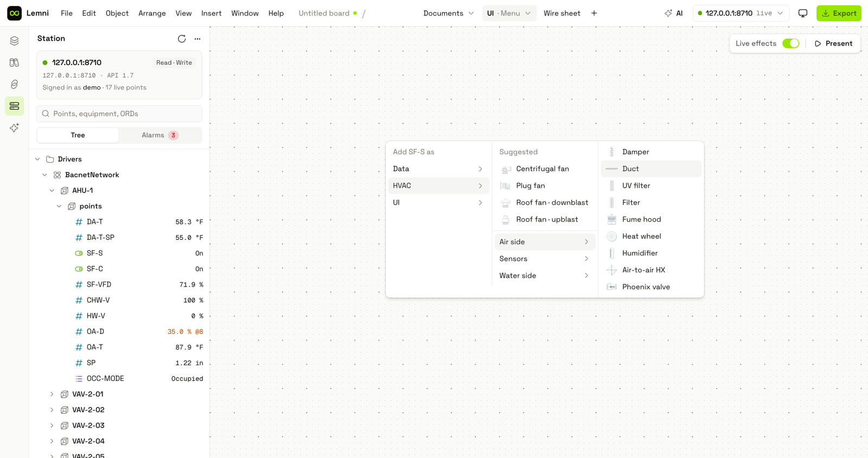
Task: Open the layers panel from the sidebar
Action: point(15,41)
